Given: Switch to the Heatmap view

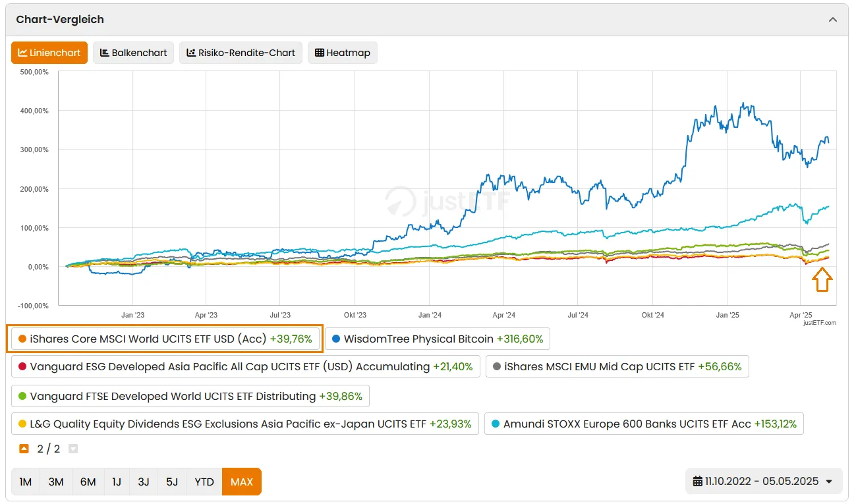Looking at the screenshot, I should (342, 53).
